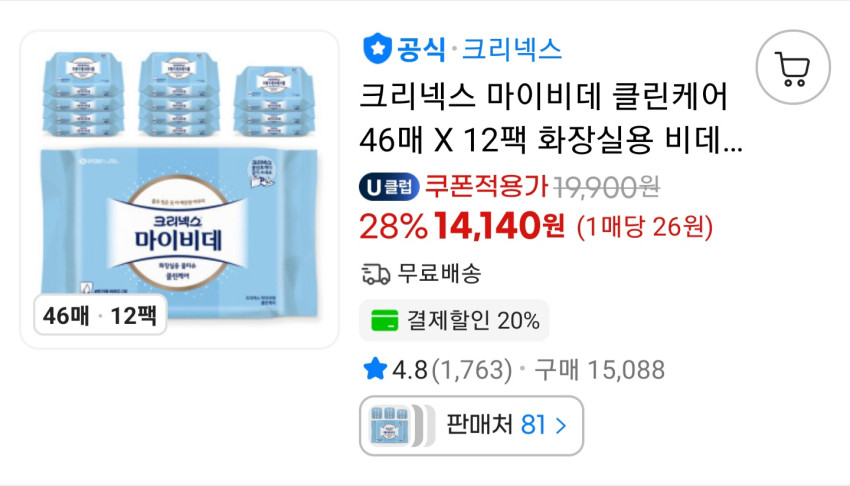Click the U클럽 membership badge
850x486 pixels.
pos(389,187)
